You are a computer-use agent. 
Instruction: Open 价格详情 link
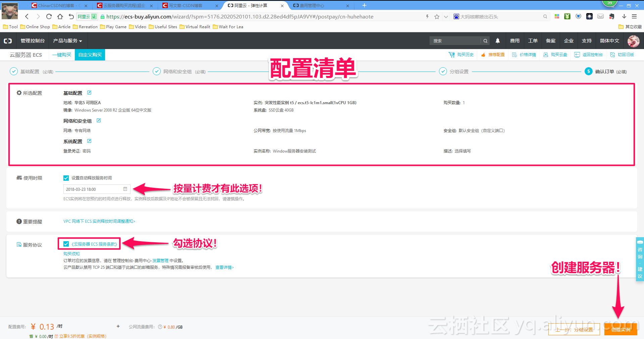(x=524, y=55)
